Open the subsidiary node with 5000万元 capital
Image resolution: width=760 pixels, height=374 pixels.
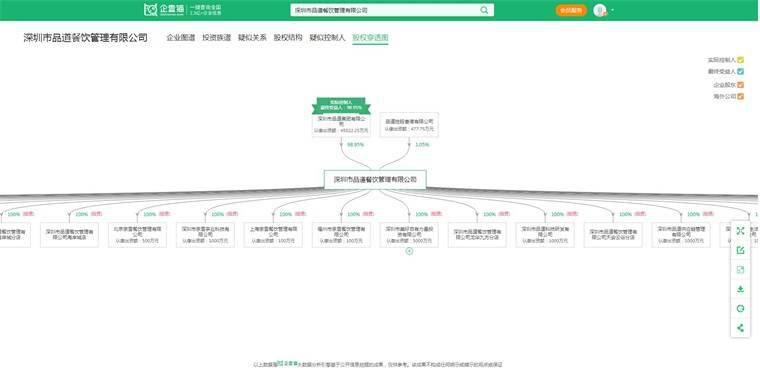(409, 235)
